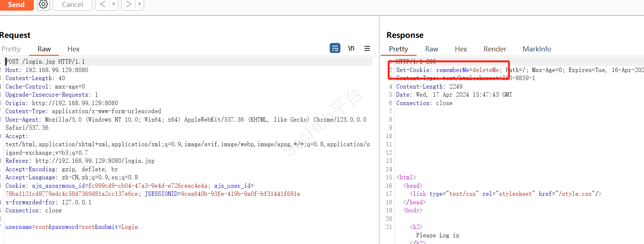Click the username=root request body line
Screen dimensions: 644x244
71,227
